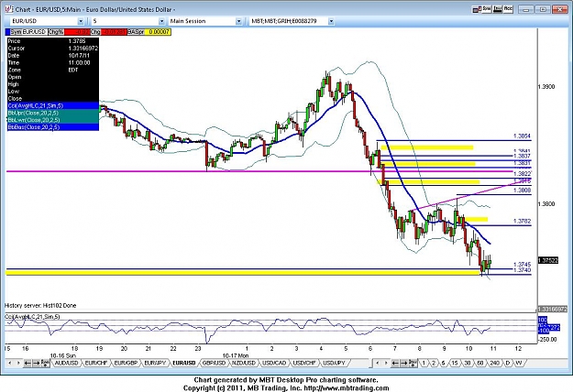Viewport: 573px width, 392px height.
Task: Click the Cursor 1.33166972 info row
Action: pos(53,49)
